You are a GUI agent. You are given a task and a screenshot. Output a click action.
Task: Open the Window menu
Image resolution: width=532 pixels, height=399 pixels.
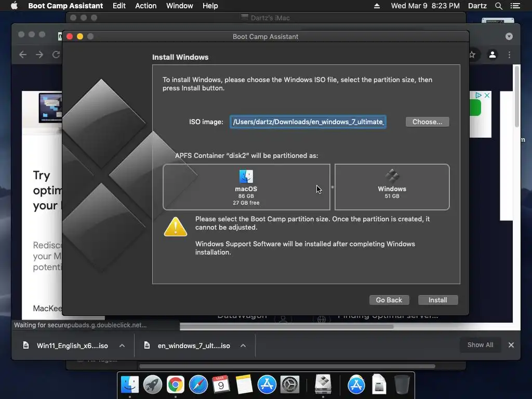[x=179, y=6]
